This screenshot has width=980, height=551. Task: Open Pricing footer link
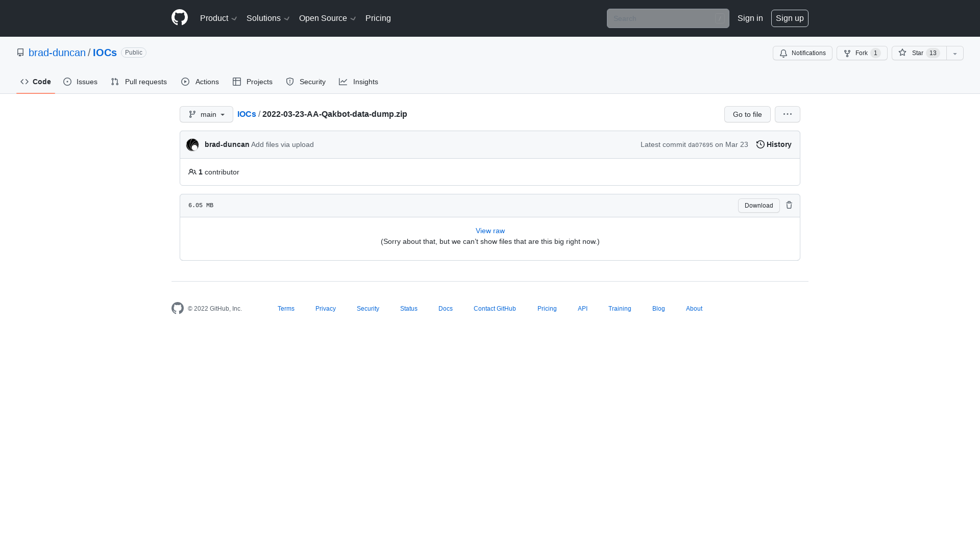[x=547, y=309]
